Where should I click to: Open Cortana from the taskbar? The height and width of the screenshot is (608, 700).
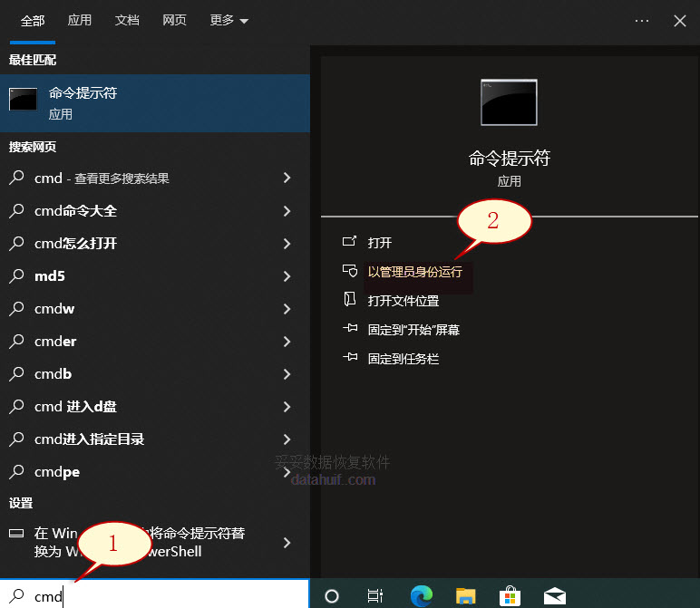(x=332, y=595)
